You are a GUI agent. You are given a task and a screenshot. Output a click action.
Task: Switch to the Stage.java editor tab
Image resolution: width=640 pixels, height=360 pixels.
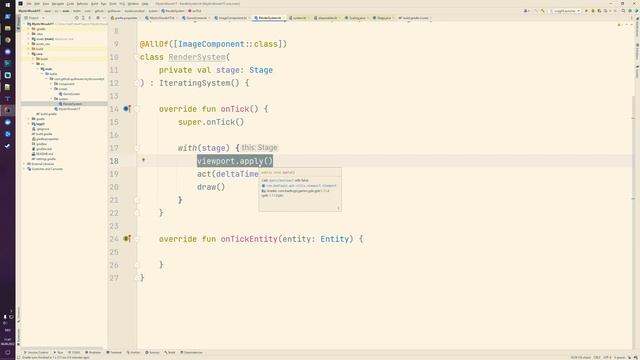pyautogui.click(x=382, y=18)
